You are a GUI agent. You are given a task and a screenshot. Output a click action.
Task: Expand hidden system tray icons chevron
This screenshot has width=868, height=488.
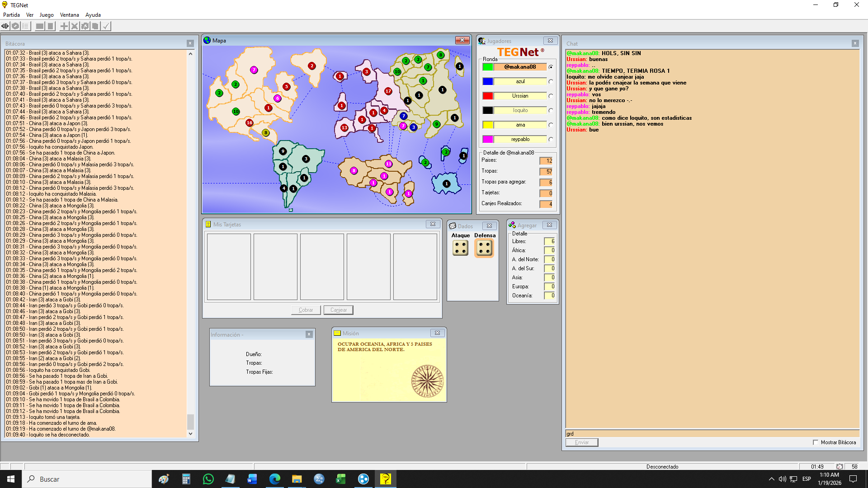pos(771,479)
